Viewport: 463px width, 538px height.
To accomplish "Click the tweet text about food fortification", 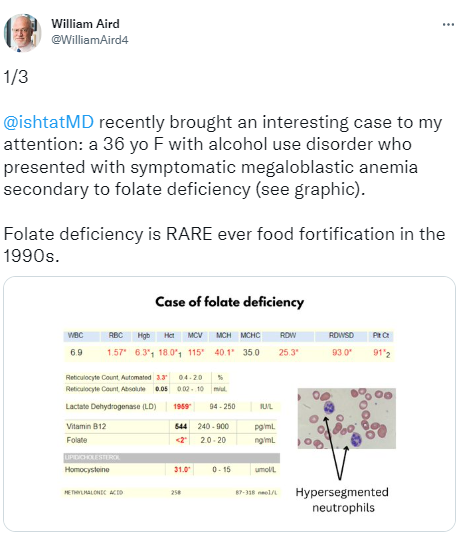I will pos(224,245).
